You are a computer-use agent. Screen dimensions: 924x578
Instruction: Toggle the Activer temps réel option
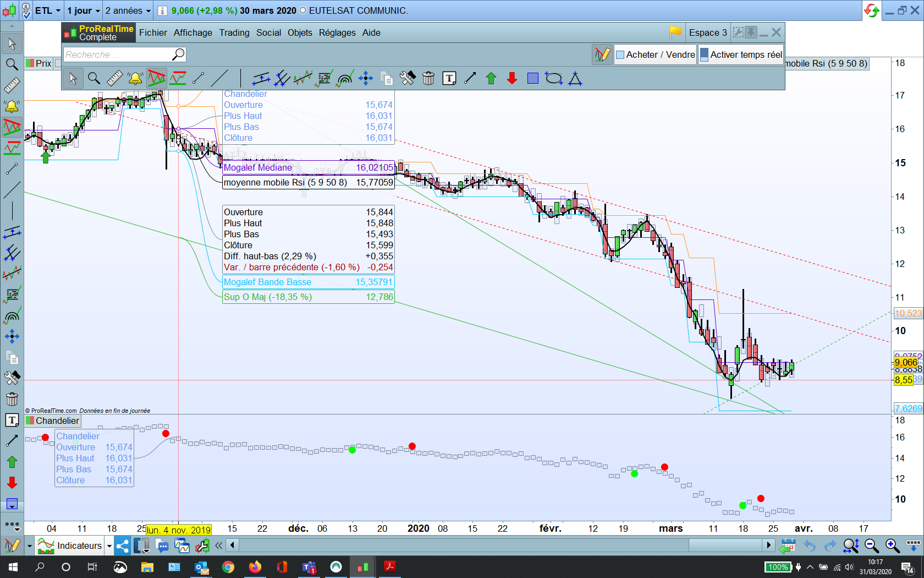point(741,54)
